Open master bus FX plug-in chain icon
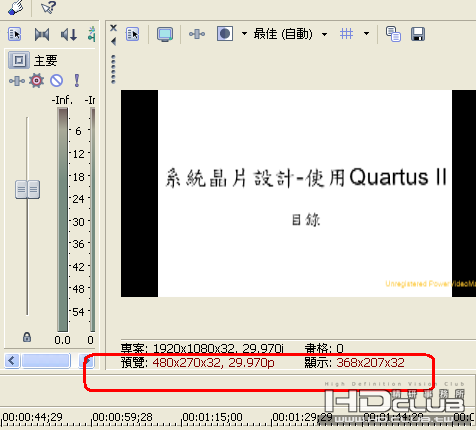This screenshot has height=430, width=476. click(x=17, y=81)
